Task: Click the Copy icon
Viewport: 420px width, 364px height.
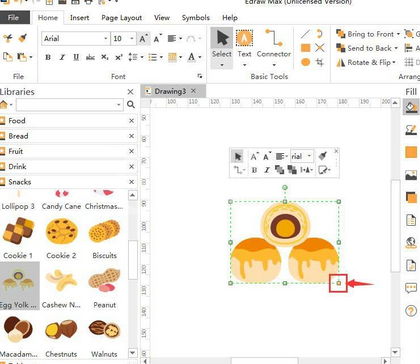Action: (7, 57)
